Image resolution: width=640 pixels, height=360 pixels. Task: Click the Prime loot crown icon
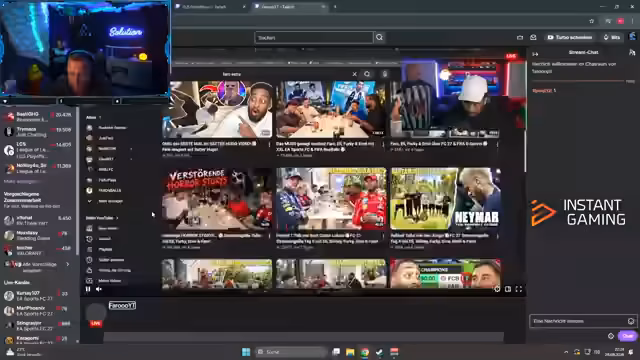pyautogui.click(x=520, y=37)
